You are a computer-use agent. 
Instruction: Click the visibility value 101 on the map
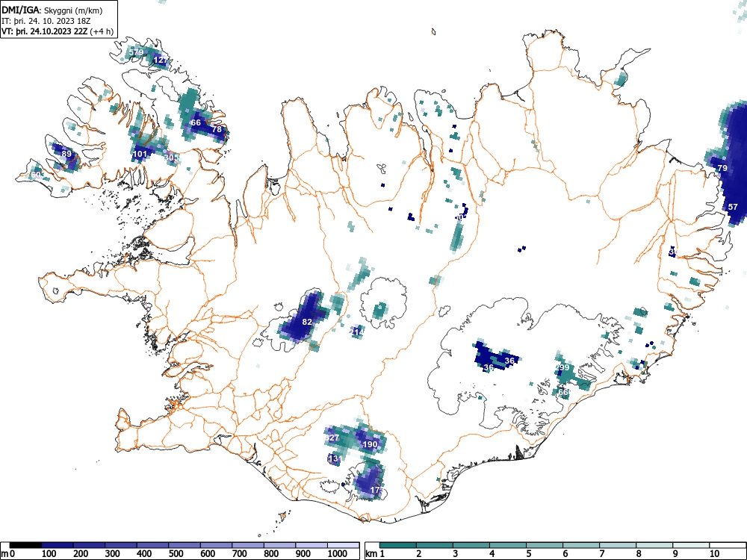click(x=140, y=154)
